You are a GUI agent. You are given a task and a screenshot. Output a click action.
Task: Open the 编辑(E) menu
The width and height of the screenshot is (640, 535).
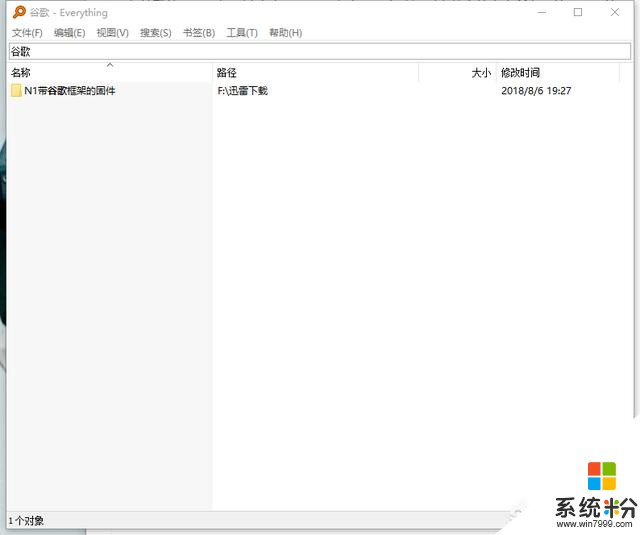point(69,33)
